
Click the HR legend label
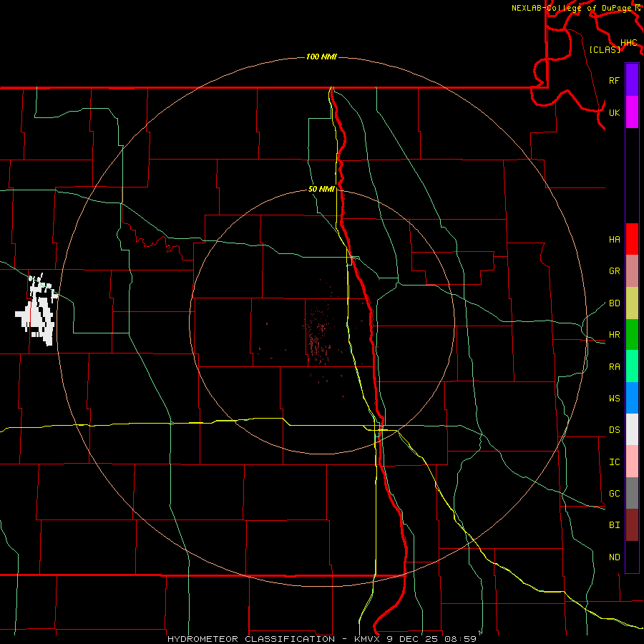[x=614, y=335]
